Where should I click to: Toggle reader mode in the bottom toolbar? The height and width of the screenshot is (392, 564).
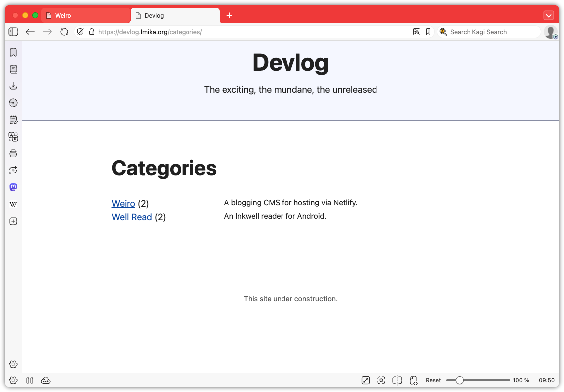click(366, 380)
